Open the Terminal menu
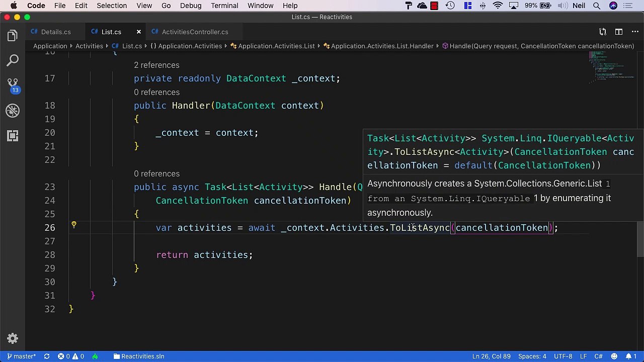This screenshot has height=362, width=644. coord(224,6)
